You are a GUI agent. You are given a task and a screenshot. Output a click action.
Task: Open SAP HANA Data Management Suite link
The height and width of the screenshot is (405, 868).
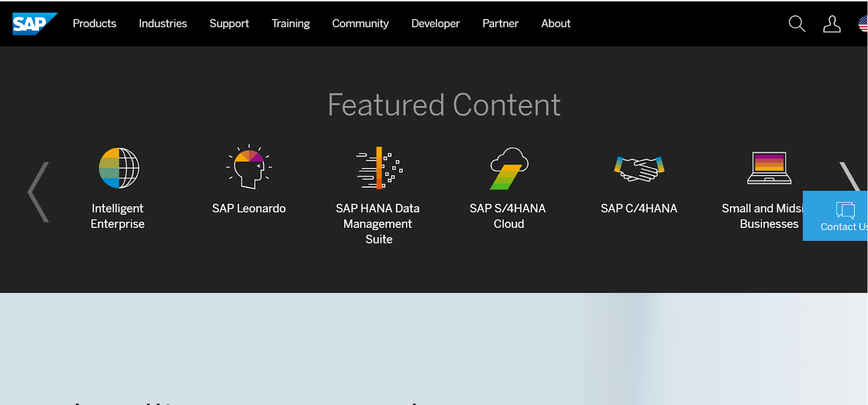click(378, 224)
